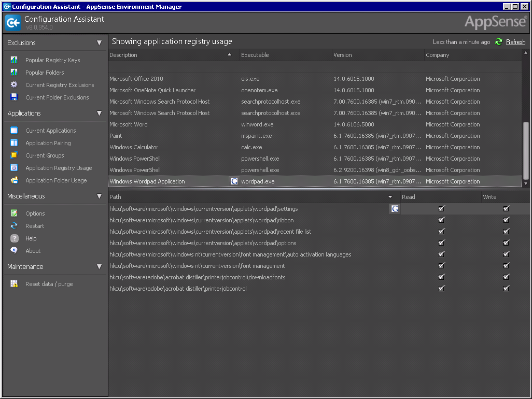Show Application Folder Usage

coord(56,180)
